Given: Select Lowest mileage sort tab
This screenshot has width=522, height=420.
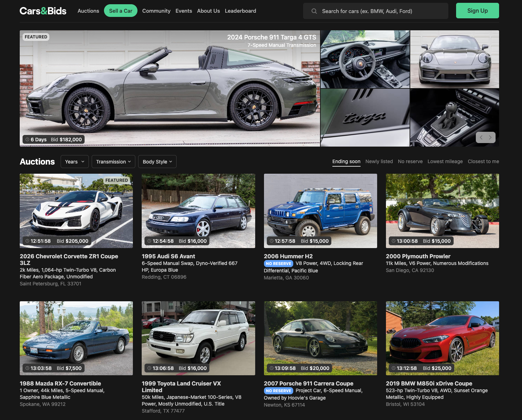Looking at the screenshot, I should (x=445, y=161).
